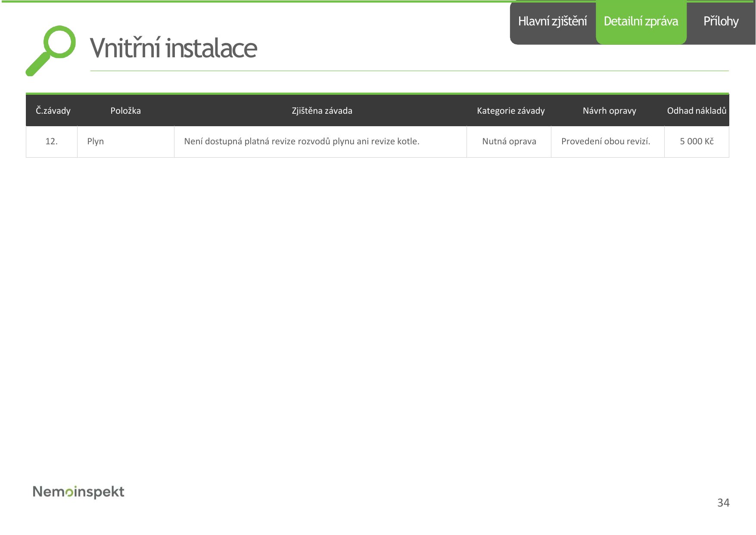Screen dimensions: 756x535
Task: Click the 'Provedení obou revizí.' cell
Action: tap(608, 142)
